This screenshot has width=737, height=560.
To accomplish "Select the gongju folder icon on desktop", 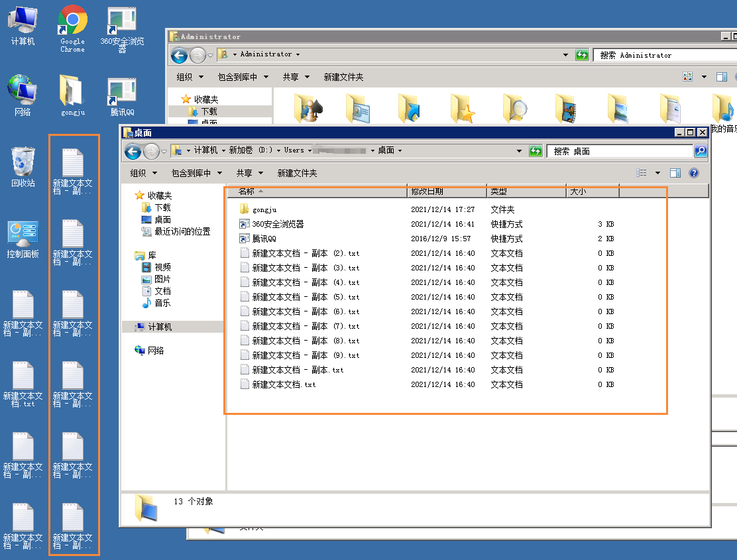I will pos(72,91).
